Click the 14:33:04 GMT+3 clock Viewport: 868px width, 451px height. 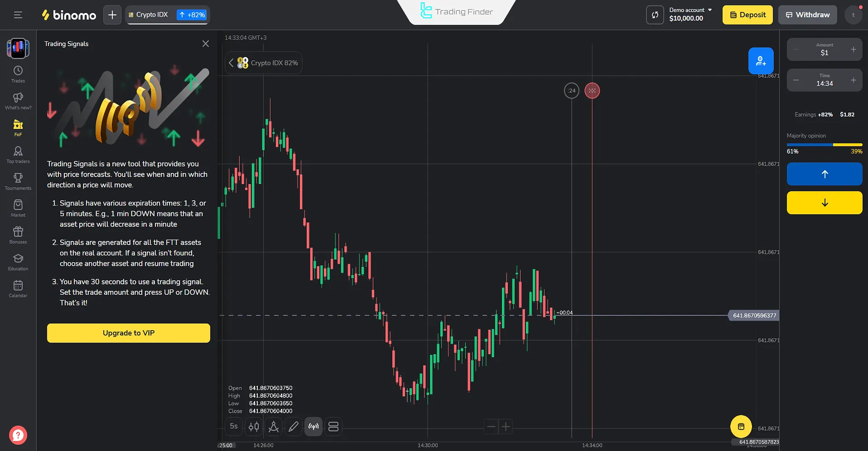tap(246, 38)
